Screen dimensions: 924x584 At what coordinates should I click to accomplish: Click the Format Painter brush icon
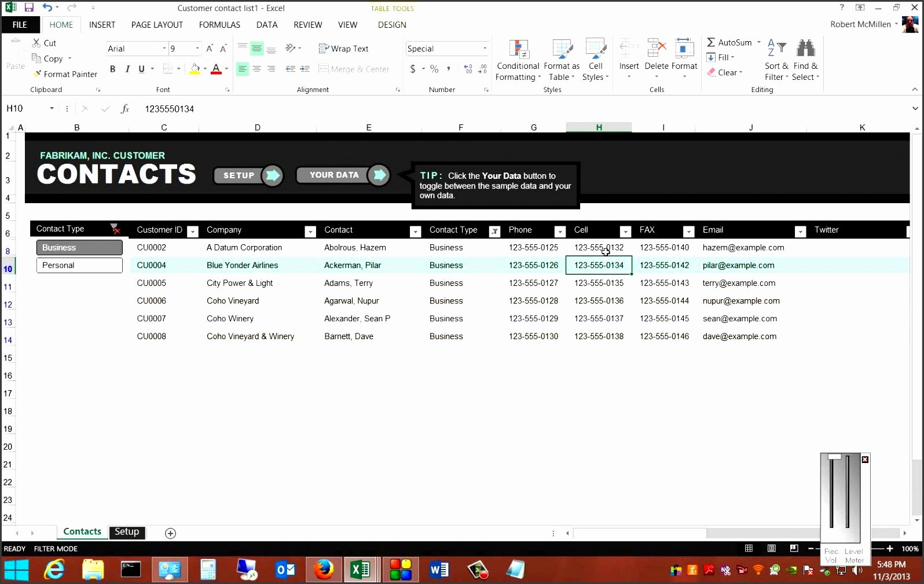(37, 74)
